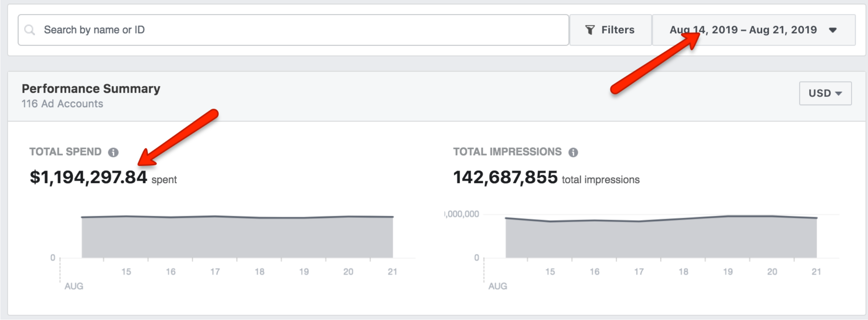Image resolution: width=868 pixels, height=320 pixels.
Task: Open the date range caret arrow
Action: point(832,30)
